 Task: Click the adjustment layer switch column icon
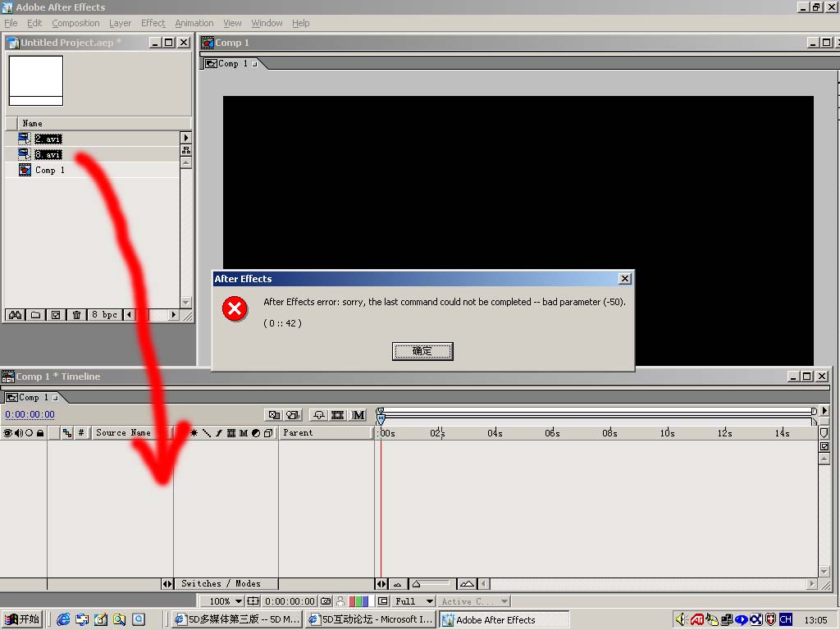click(256, 433)
